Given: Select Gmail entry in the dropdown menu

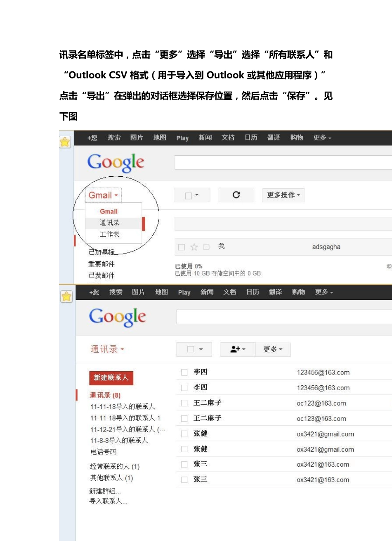Looking at the screenshot, I should click(x=109, y=211).
